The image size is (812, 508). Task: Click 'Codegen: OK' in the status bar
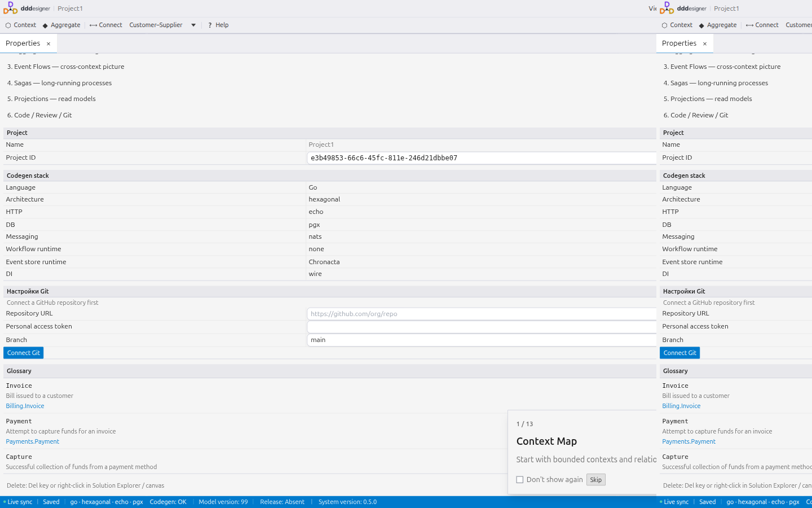tap(168, 502)
